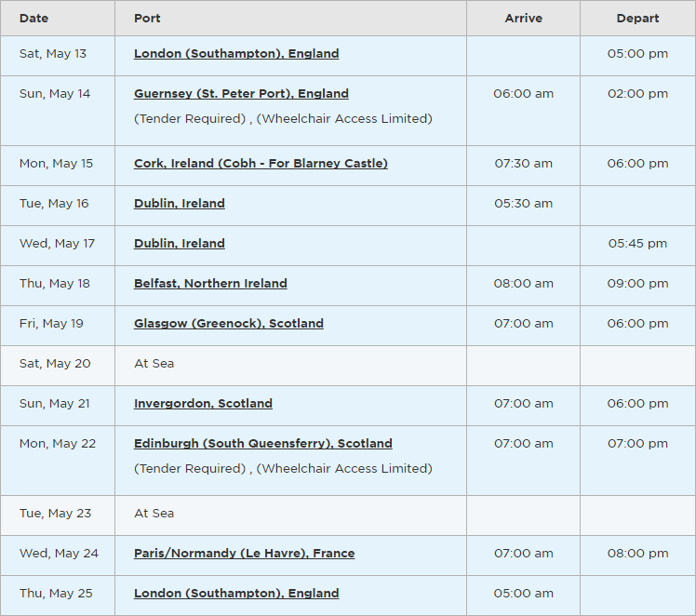Click the Sat, May 20 At Sea row
The image size is (696, 616).
tap(154, 364)
